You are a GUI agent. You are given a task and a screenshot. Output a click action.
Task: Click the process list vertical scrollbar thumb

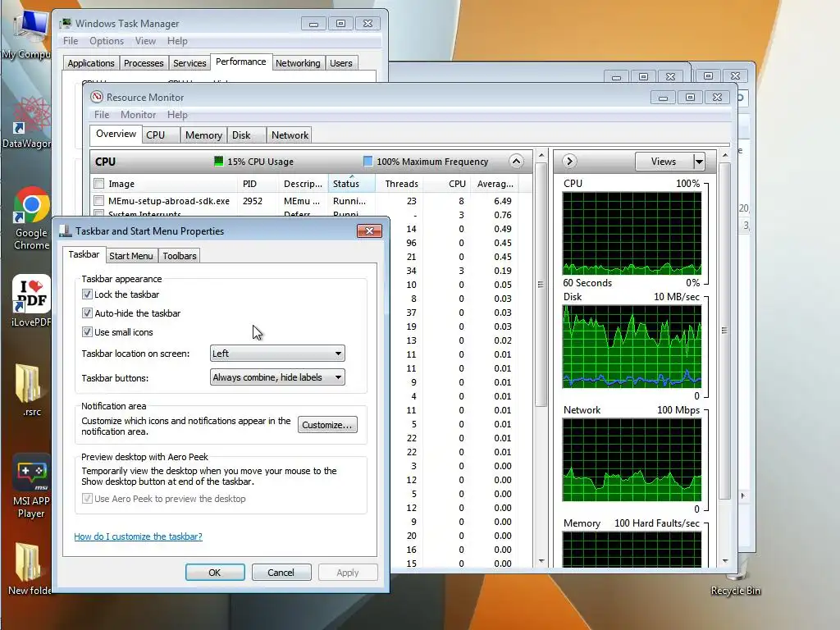(541, 285)
